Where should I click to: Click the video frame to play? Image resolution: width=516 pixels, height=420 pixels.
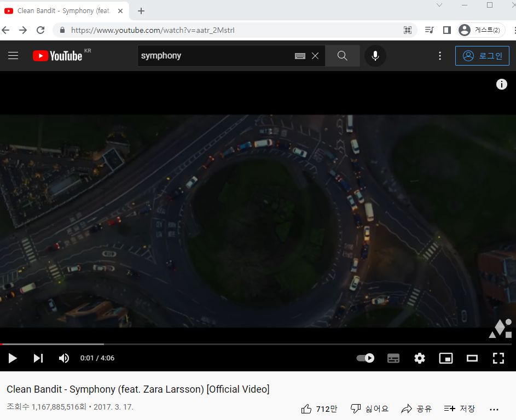click(x=258, y=221)
